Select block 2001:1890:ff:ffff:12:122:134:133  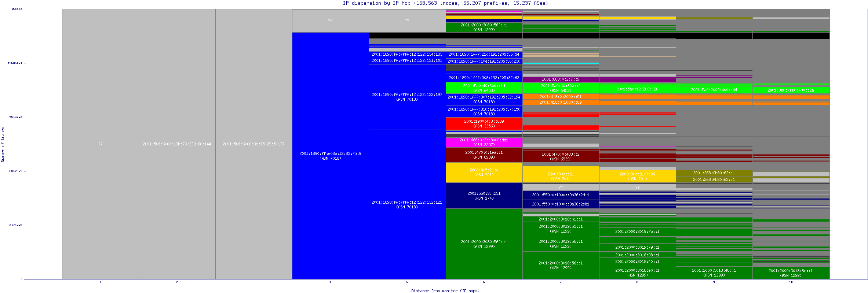(407, 54)
